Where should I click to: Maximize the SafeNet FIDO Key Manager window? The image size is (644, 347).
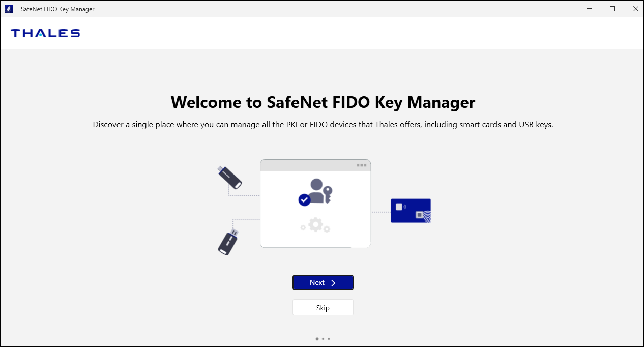point(612,9)
